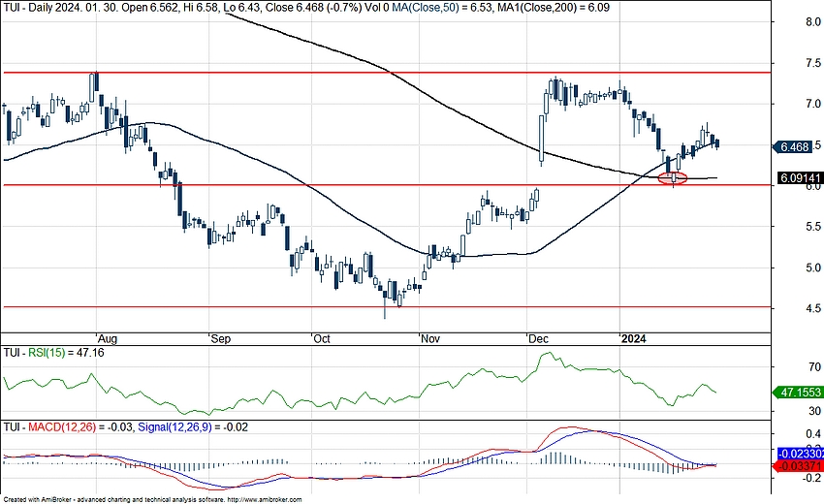
Task: Click the 4.5 price axis label
Action: (813, 308)
